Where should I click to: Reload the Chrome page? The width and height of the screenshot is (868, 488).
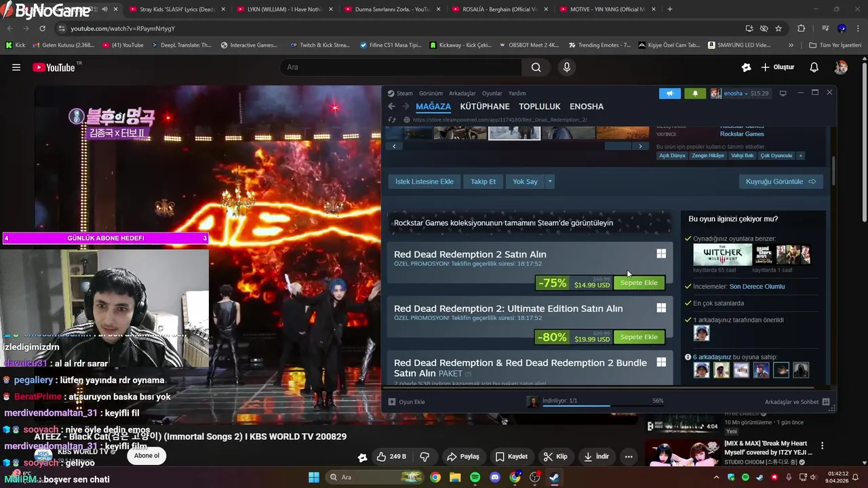[x=42, y=28]
